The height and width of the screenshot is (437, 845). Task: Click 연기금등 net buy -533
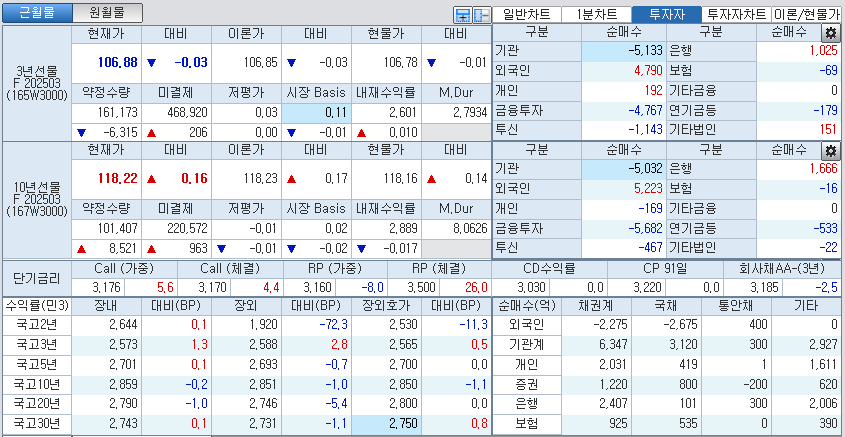click(x=825, y=228)
